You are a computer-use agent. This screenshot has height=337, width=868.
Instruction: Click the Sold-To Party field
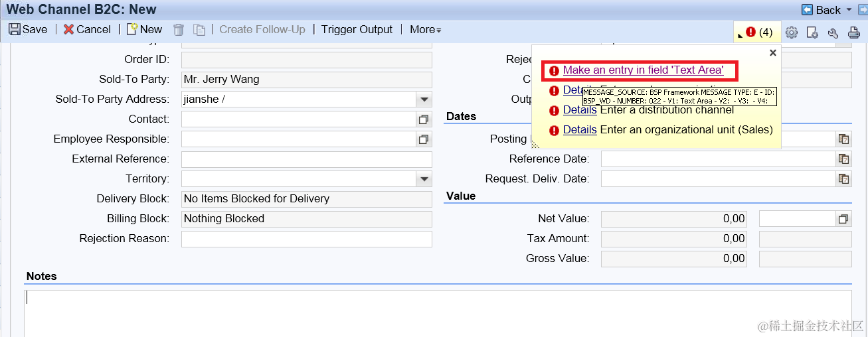coord(307,80)
